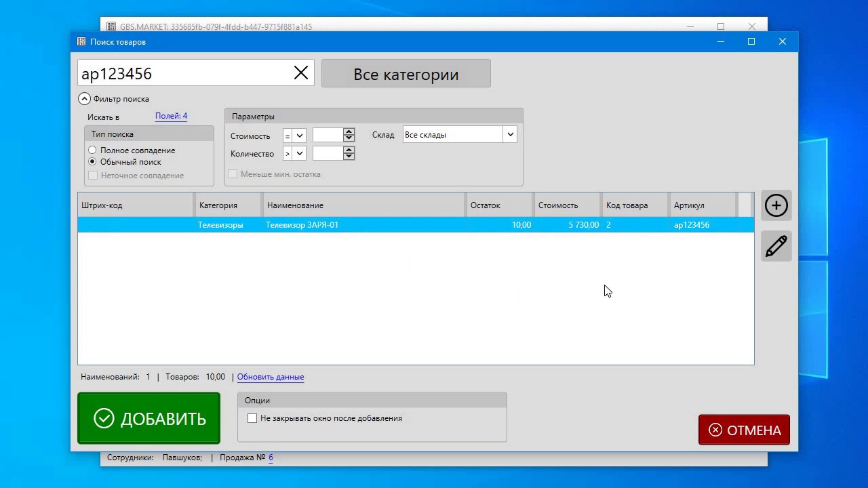Sort by Штрих-код column header
The image size is (868, 488).
pyautogui.click(x=136, y=205)
